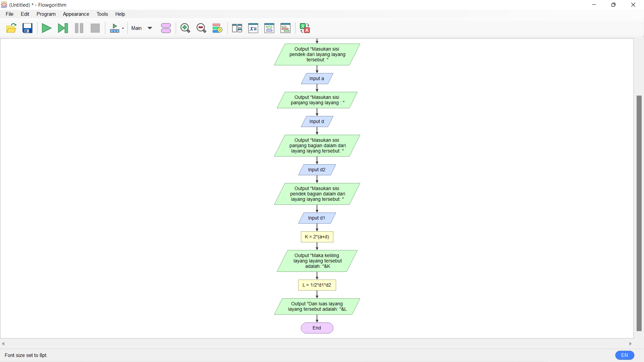
Task: Open the language translation icon
Action: click(x=305, y=28)
